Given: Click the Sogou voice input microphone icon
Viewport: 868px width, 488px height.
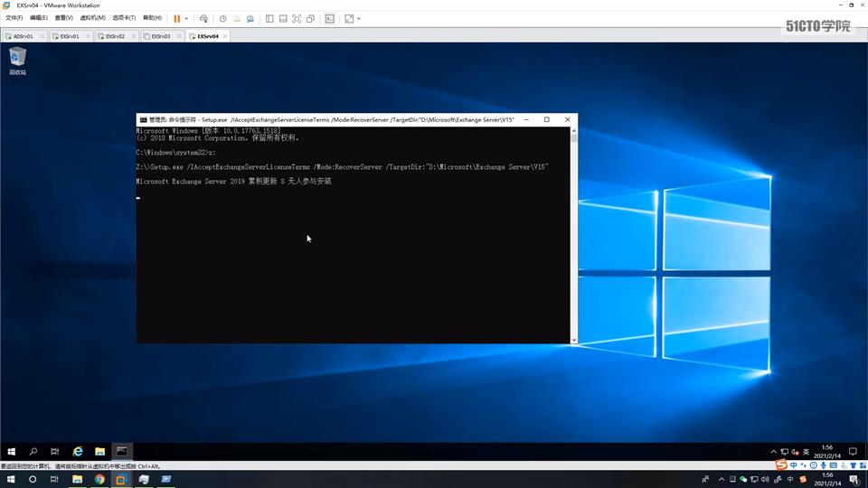Looking at the screenshot, I should (x=823, y=465).
